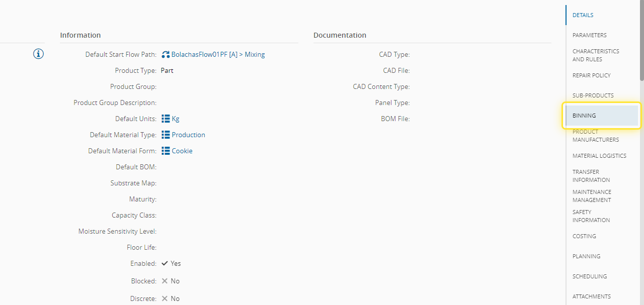Open the Parameters section
Image resolution: width=644 pixels, height=305 pixels.
pos(589,35)
